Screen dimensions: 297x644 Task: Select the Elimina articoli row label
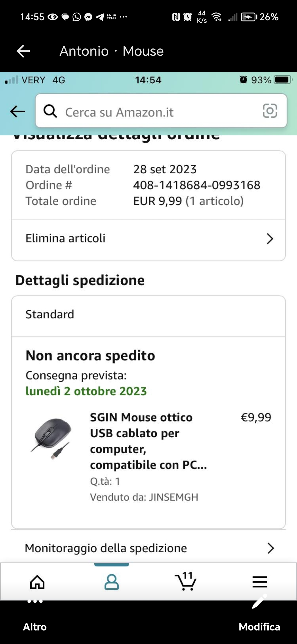click(65, 238)
